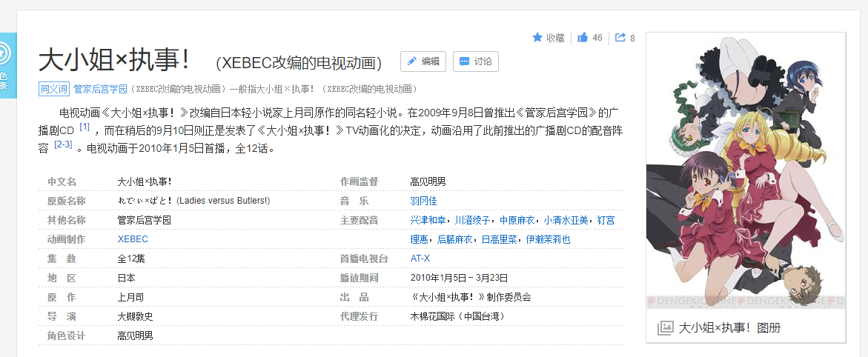Open the 大小姐×执事! 图册 album link
This screenshot has width=868, height=357.
(x=729, y=327)
